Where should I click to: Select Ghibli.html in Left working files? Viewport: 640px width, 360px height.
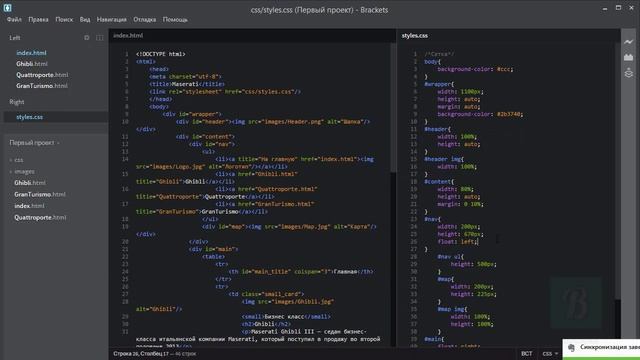[32, 64]
